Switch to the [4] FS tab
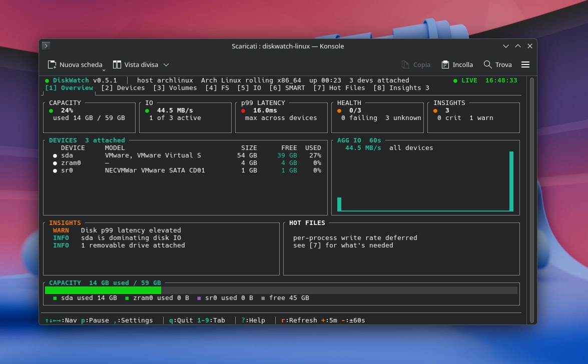 pos(217,87)
